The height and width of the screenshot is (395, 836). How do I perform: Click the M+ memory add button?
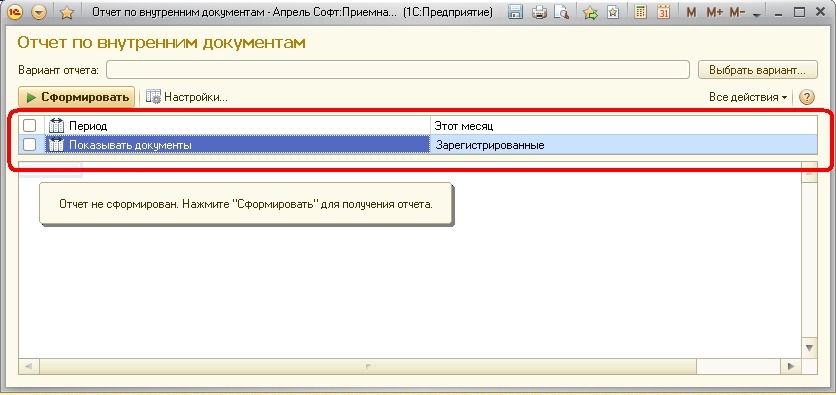[x=714, y=12]
